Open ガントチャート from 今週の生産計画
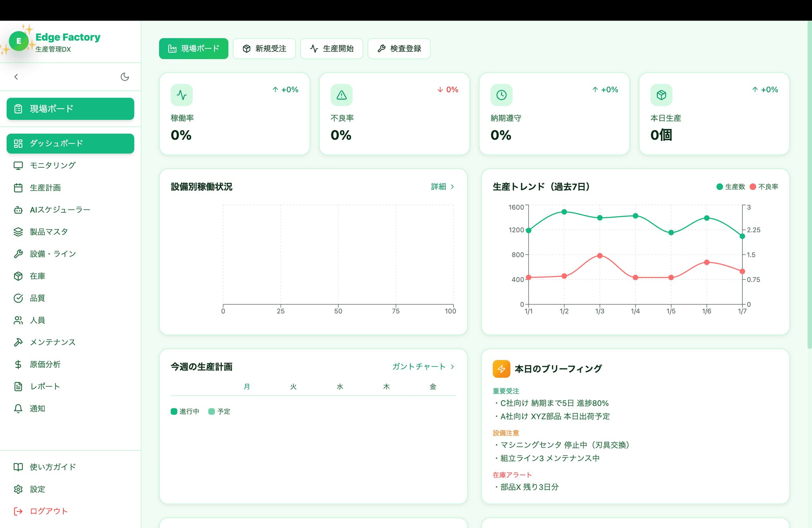The height and width of the screenshot is (528, 812). 422,367
